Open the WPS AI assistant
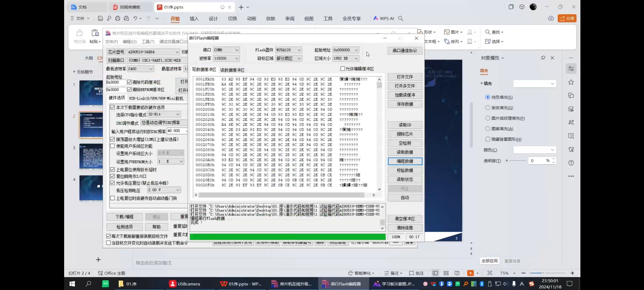Image resolution: width=644 pixels, height=290 pixels. (x=384, y=18)
